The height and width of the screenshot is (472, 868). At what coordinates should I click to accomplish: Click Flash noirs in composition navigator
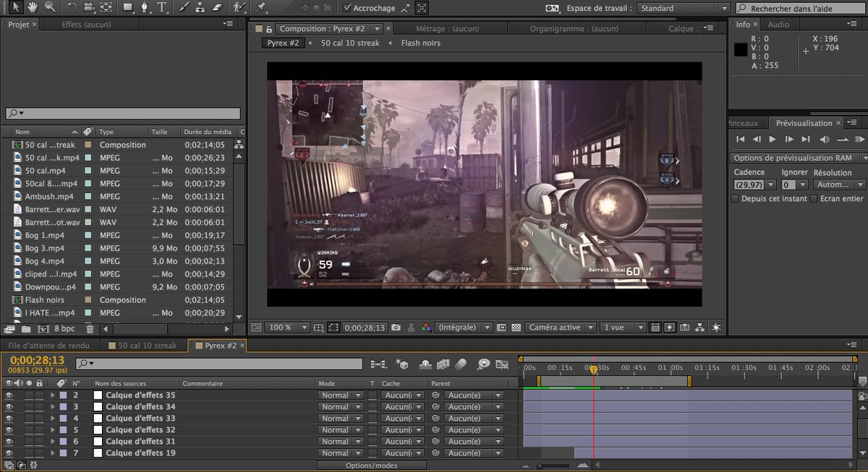point(421,43)
